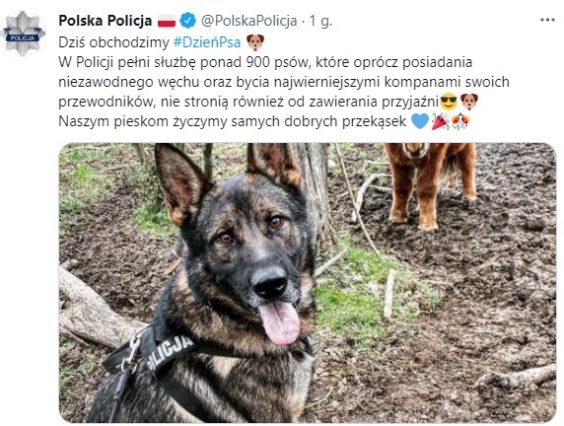Click the Polska Policja display name
This screenshot has height=426, width=564.
coord(105,21)
